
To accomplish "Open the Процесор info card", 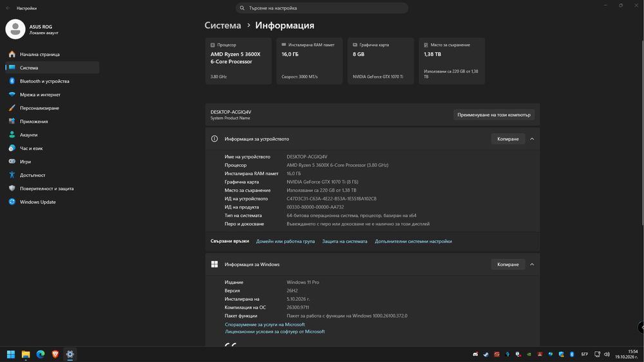I will (238, 61).
